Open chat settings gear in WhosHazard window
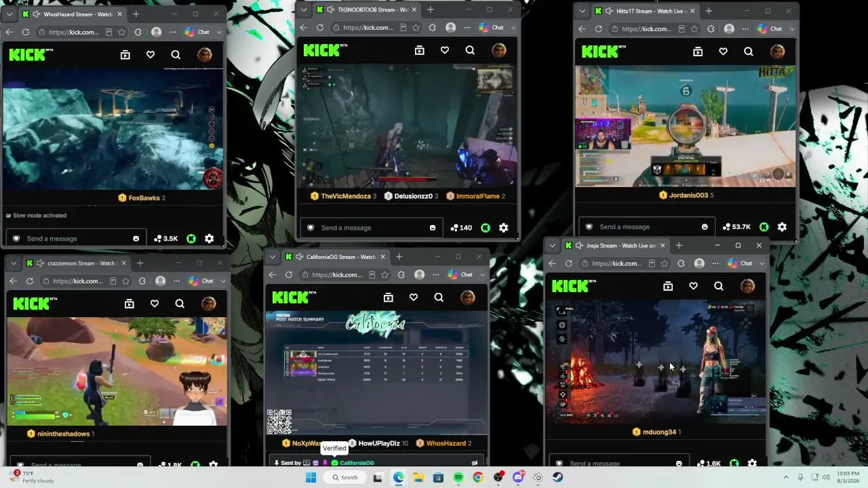 point(210,239)
